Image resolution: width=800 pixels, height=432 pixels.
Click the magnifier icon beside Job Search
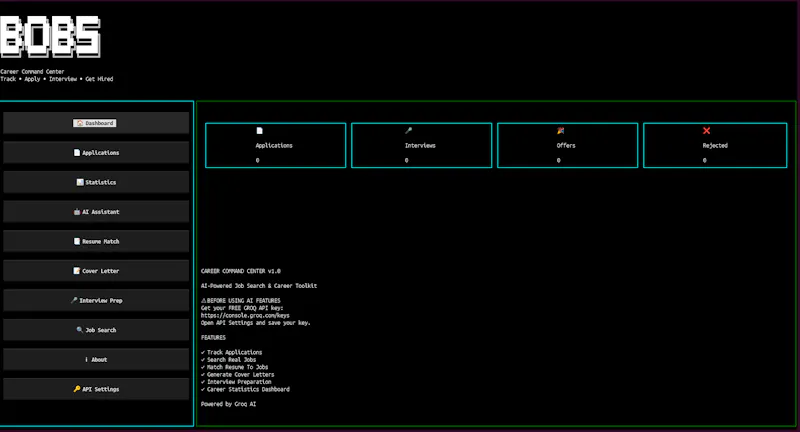(x=80, y=330)
